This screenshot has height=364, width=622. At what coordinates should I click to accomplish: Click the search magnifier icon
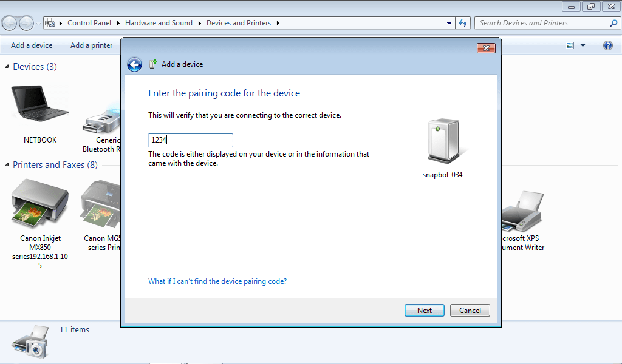click(613, 23)
